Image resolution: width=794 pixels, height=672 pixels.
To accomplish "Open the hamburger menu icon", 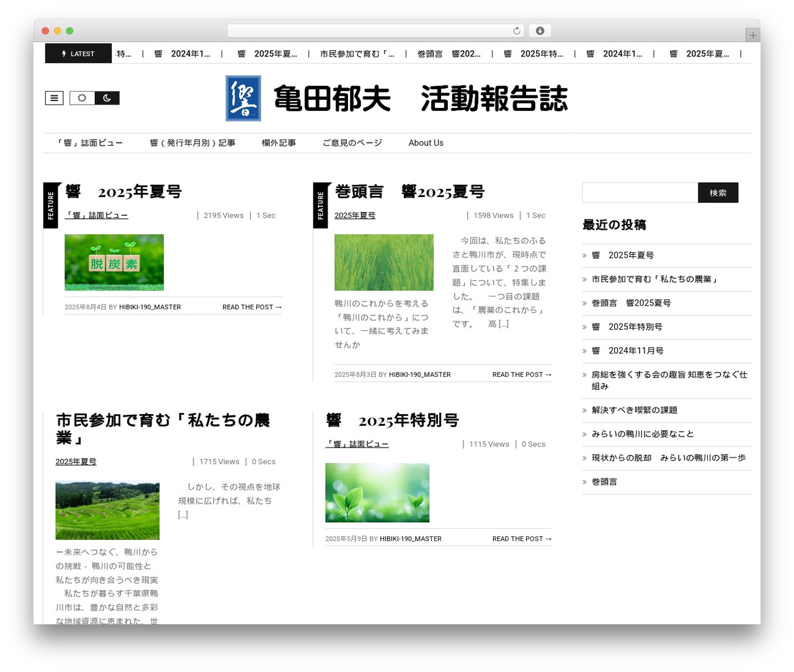I will [x=54, y=98].
